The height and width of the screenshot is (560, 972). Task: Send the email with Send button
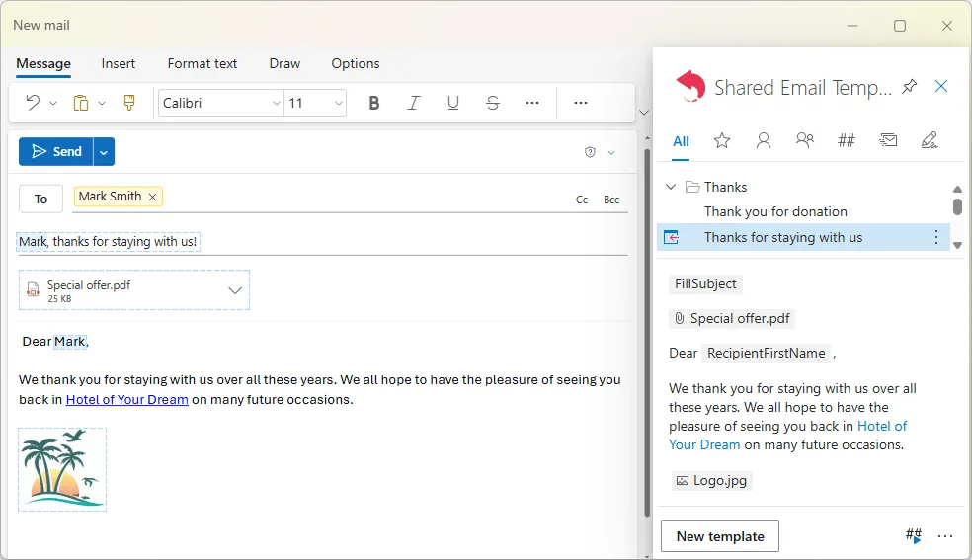(x=55, y=152)
